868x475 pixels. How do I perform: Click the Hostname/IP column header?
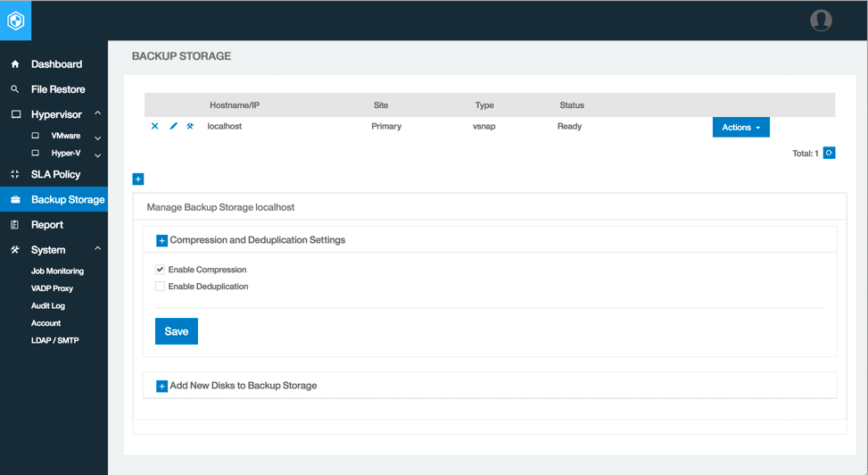(x=234, y=105)
